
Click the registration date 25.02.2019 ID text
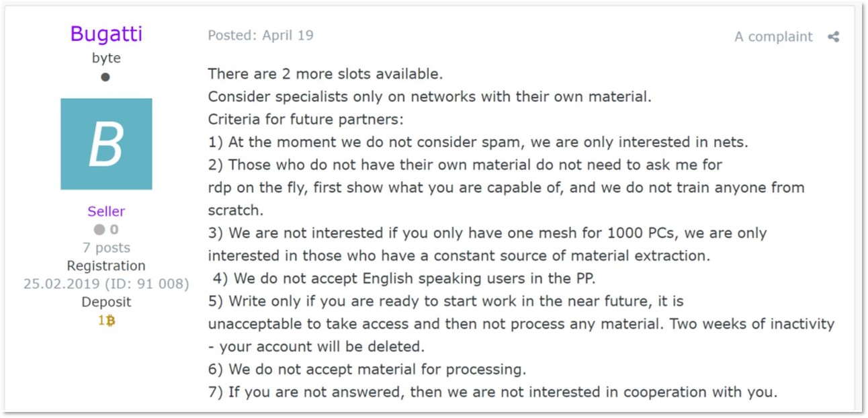tap(106, 284)
